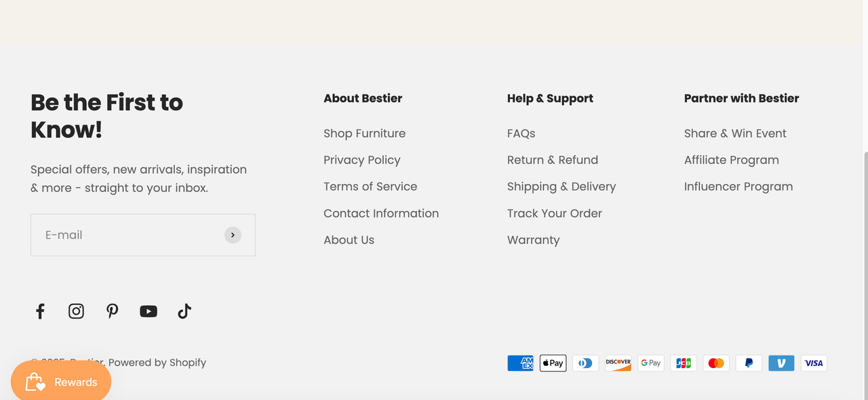Open Track Your Order link

[554, 214]
